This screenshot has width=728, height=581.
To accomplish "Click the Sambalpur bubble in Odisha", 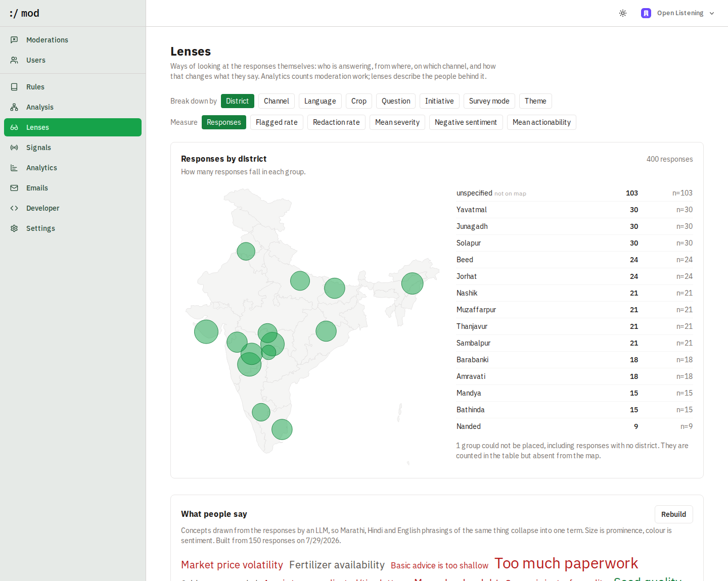I will 326,331.
